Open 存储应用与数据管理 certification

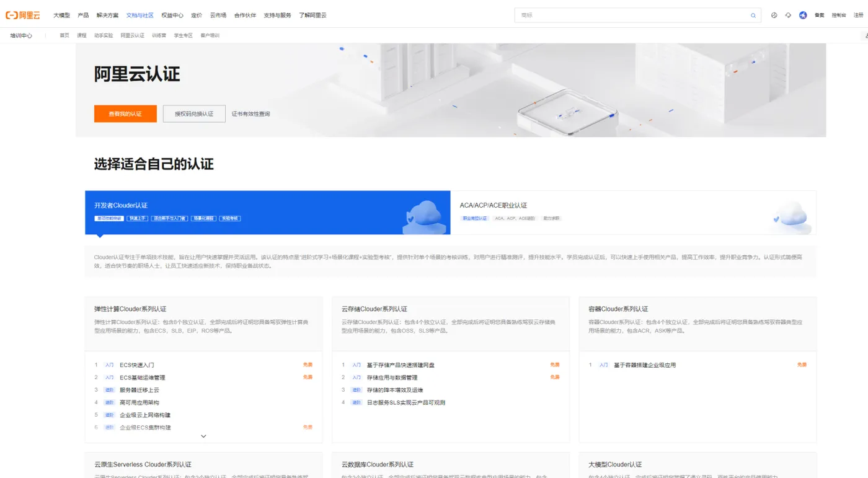(392, 378)
